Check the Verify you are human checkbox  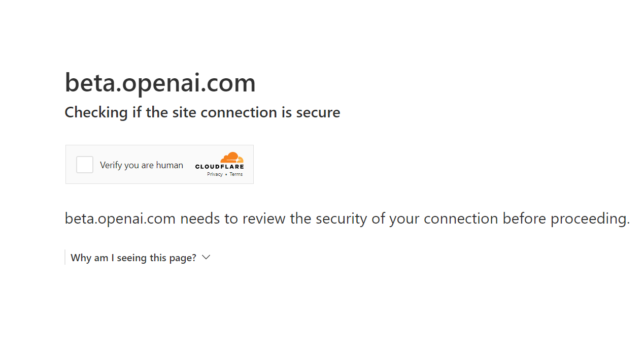(85, 165)
